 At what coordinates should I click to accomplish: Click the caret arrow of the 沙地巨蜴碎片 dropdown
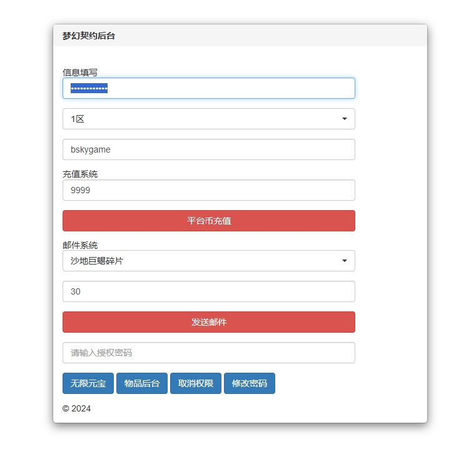click(x=344, y=261)
